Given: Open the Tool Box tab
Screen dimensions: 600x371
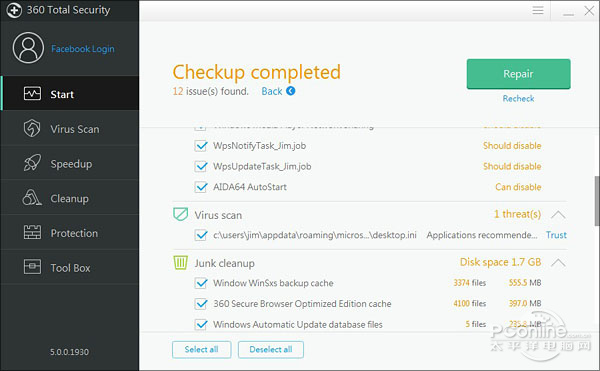Looking at the screenshot, I should pyautogui.click(x=70, y=267).
